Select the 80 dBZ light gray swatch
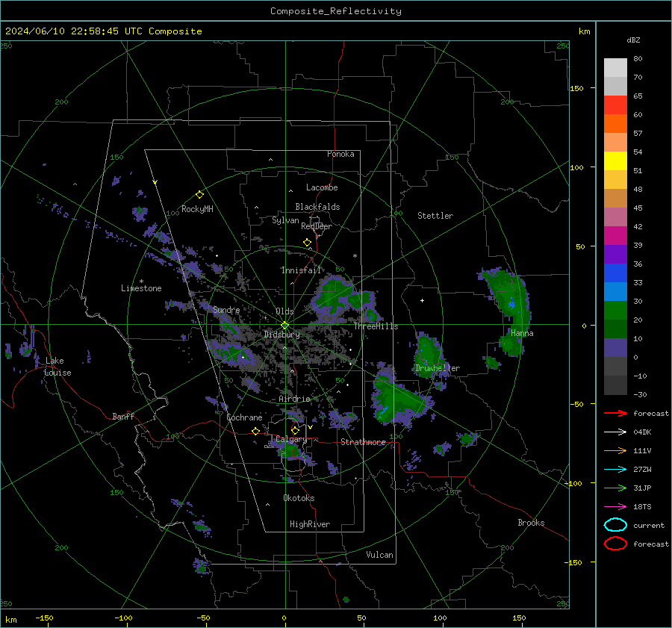Screen dimensions: 672x628 point(615,67)
